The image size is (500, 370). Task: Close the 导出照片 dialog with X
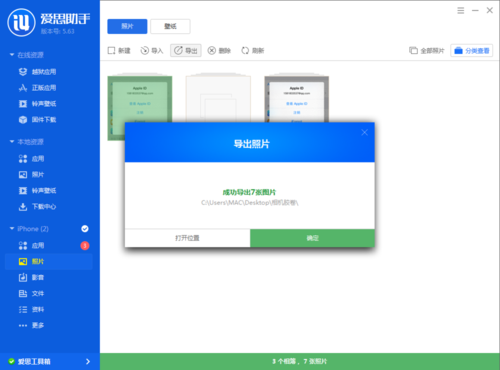tap(364, 133)
